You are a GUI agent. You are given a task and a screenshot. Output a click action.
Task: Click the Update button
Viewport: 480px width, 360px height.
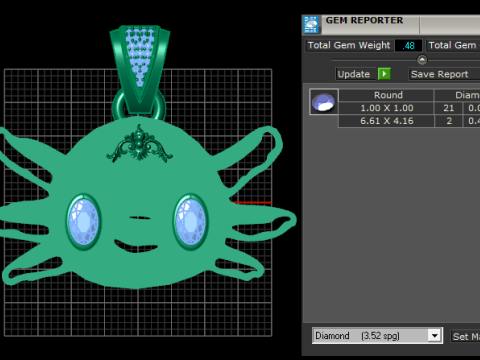coord(354,74)
